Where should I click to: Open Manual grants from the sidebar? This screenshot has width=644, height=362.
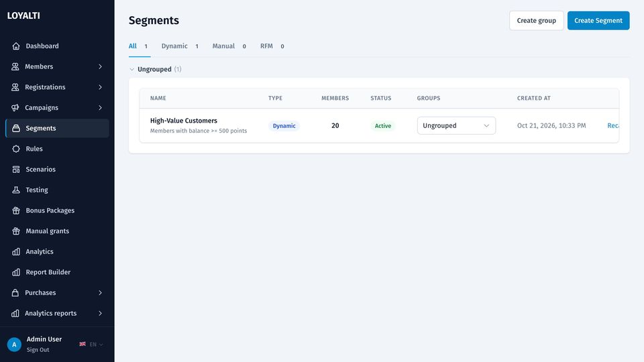[58, 231]
